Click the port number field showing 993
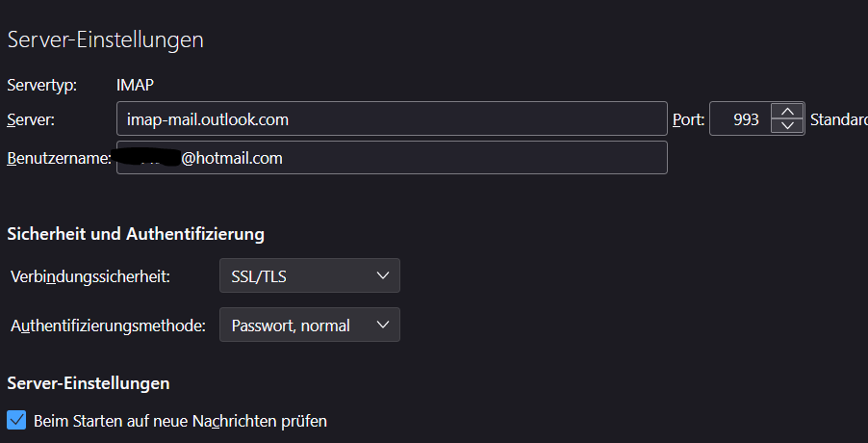The width and height of the screenshot is (868, 443). tap(739, 119)
